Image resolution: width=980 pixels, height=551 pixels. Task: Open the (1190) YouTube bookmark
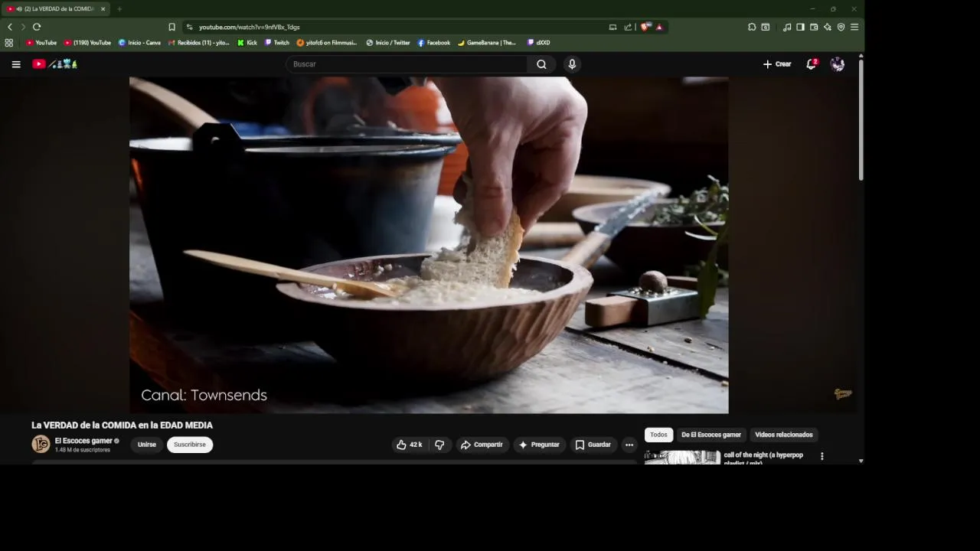coord(87,43)
